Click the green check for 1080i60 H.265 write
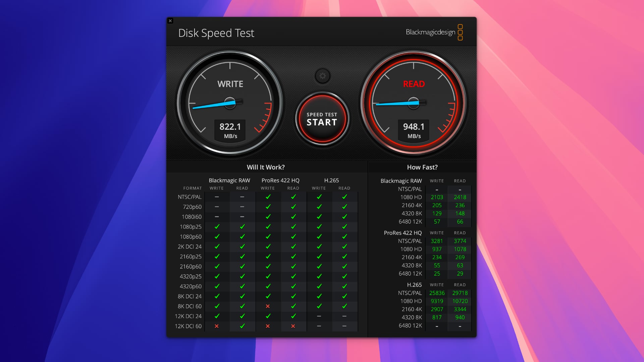644x362 pixels. 319,217
